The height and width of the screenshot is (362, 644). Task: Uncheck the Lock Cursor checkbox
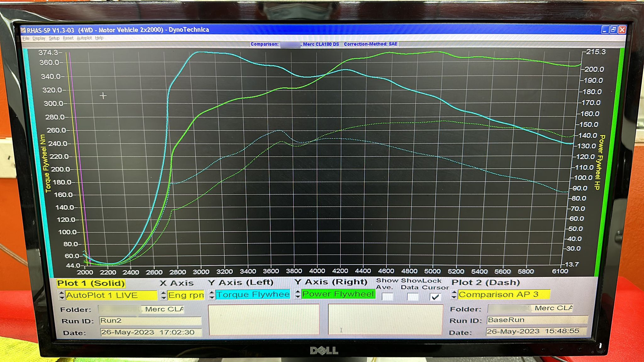coord(435,297)
